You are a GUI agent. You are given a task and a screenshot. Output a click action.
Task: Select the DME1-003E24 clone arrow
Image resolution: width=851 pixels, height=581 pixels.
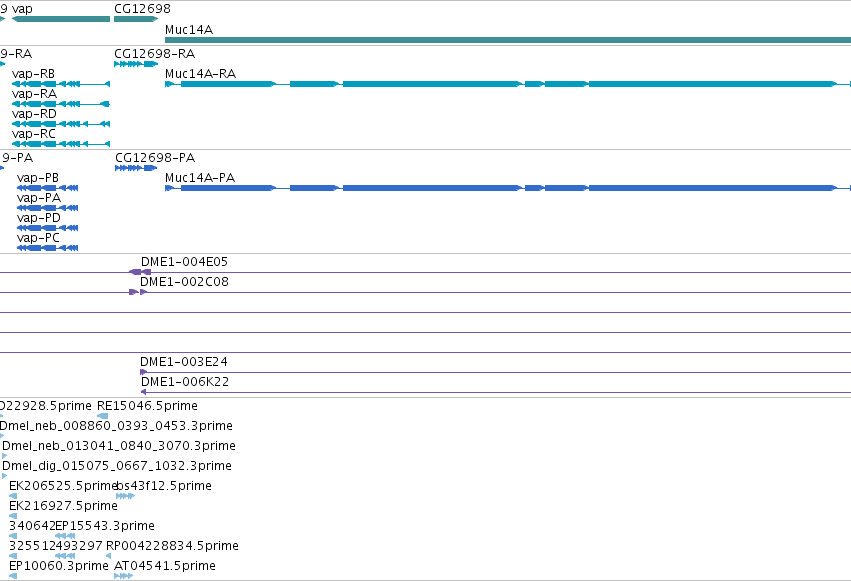pos(143,372)
